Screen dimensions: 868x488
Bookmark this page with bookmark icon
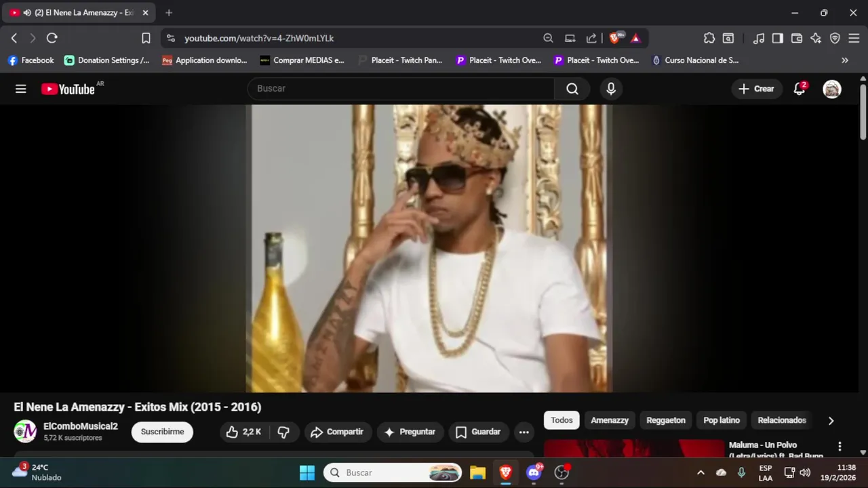pos(146,38)
